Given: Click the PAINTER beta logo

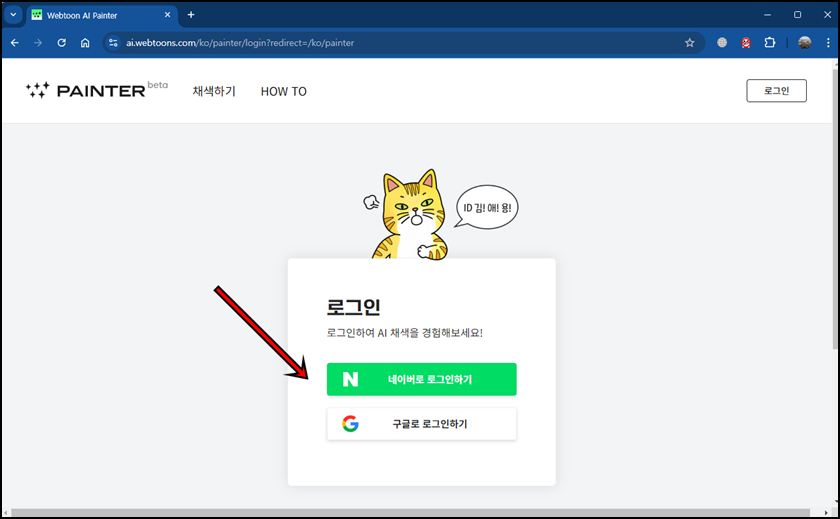Looking at the screenshot, I should [x=96, y=91].
